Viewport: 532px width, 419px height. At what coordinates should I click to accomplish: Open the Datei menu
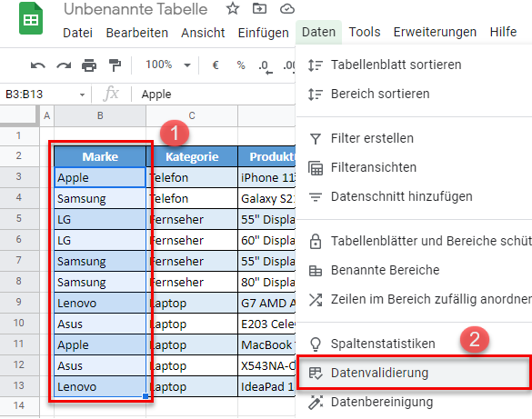77,33
